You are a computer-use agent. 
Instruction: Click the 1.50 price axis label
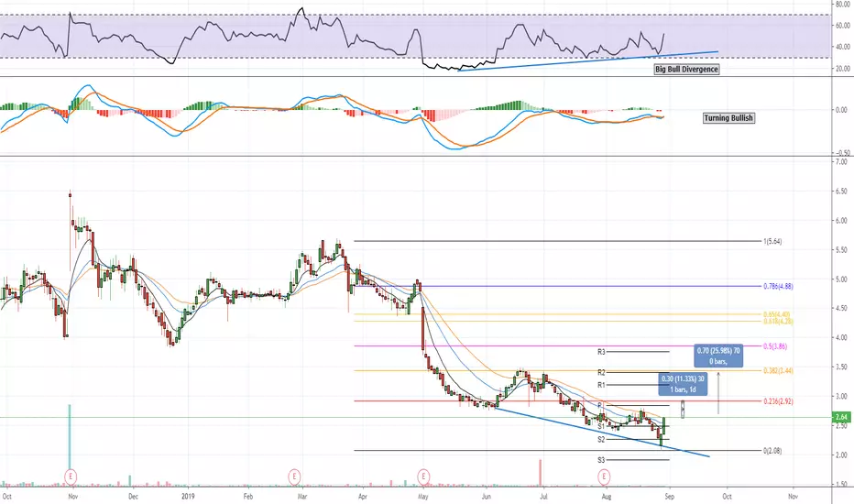tap(841, 484)
